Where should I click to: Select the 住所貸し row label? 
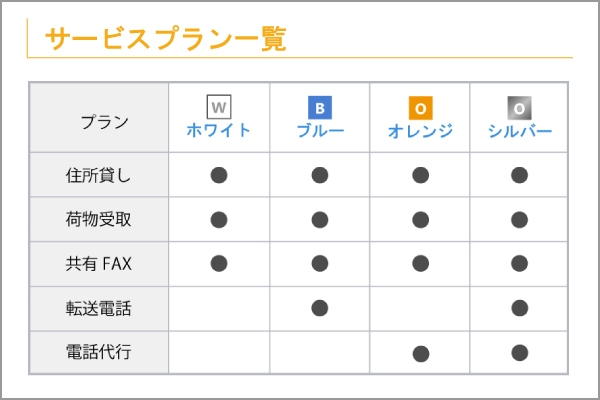point(99,175)
